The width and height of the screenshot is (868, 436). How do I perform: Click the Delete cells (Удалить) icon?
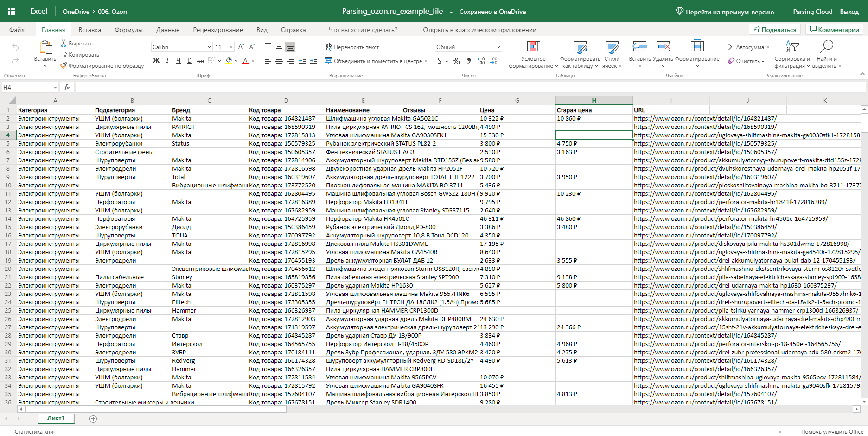[663, 47]
